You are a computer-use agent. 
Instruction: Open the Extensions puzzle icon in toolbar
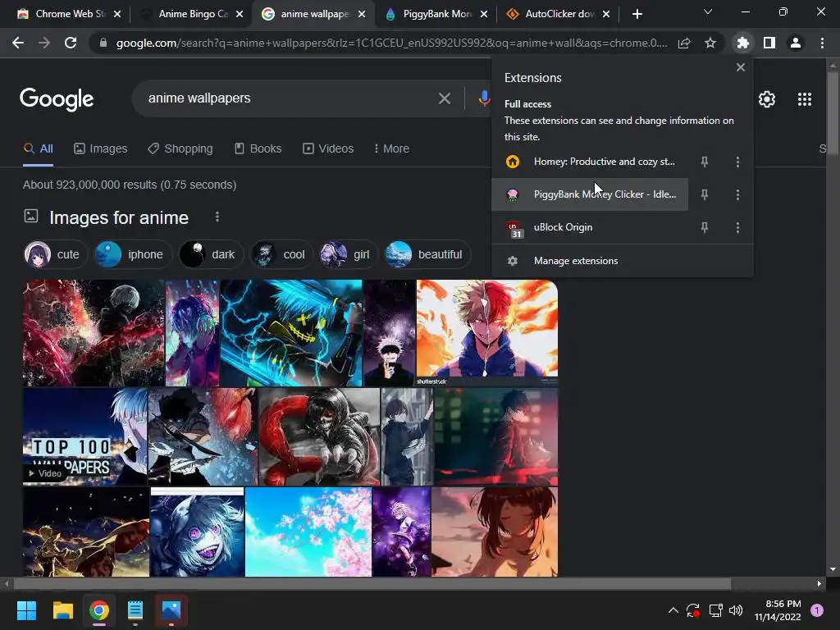[x=742, y=43]
